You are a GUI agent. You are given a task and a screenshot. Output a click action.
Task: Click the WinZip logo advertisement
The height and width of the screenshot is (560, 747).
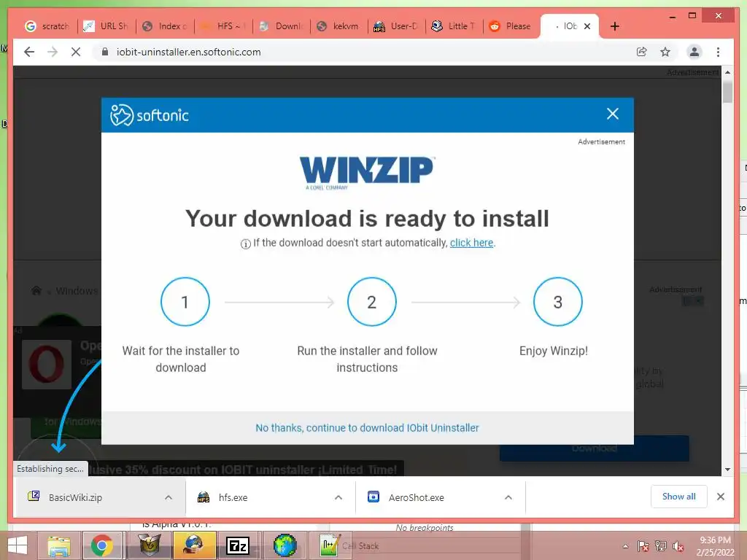click(x=366, y=173)
